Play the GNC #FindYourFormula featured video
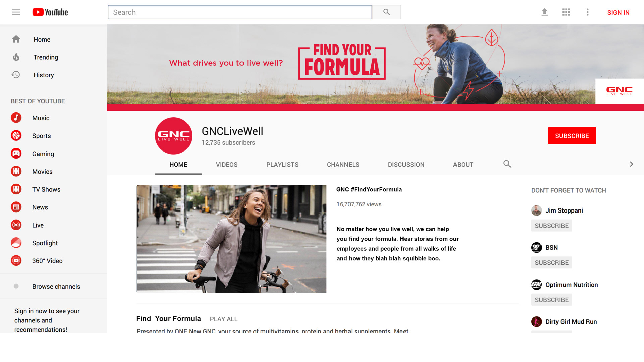This screenshot has height=362, width=644. point(231,239)
